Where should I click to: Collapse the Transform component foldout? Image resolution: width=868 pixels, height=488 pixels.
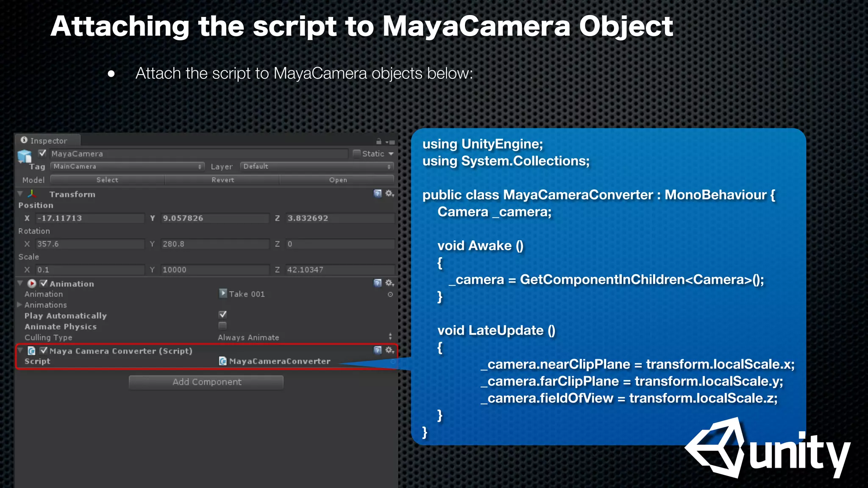20,194
